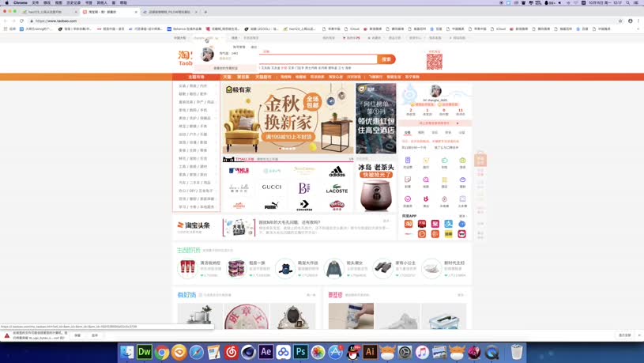Viewport: 644px width, 363px height.
Task: Focus the Taobao search input field
Action: click(318, 59)
